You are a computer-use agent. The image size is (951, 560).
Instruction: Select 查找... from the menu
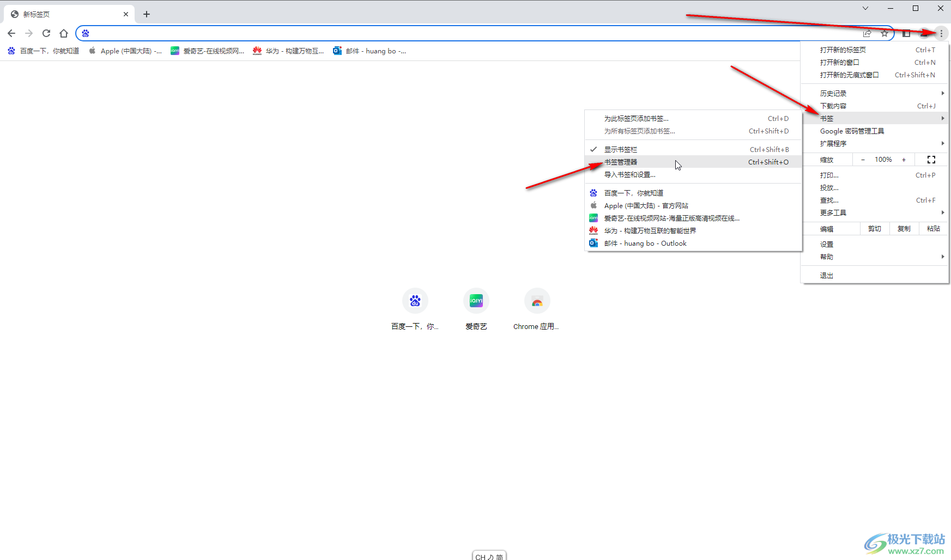tap(875, 200)
